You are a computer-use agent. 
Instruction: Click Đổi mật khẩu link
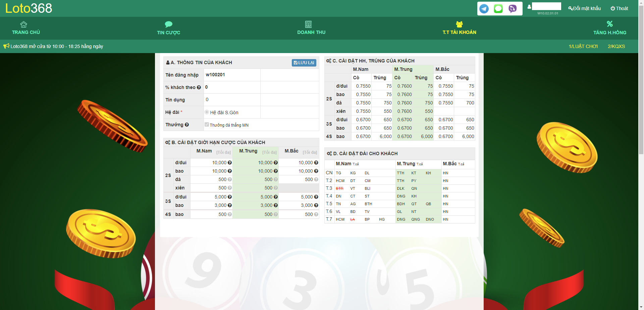[x=585, y=8]
